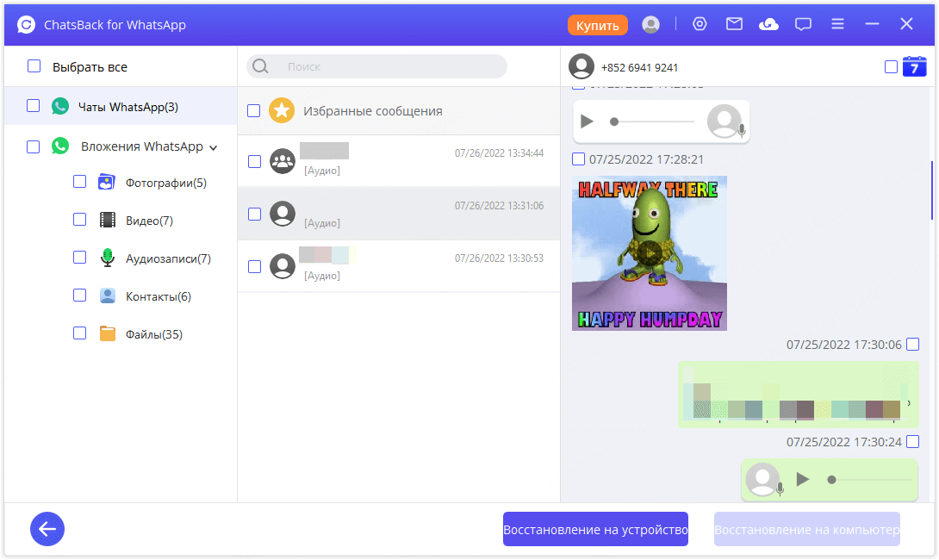This screenshot has height=560, width=939.
Task: Open the calendar date filter icon
Action: point(914,66)
